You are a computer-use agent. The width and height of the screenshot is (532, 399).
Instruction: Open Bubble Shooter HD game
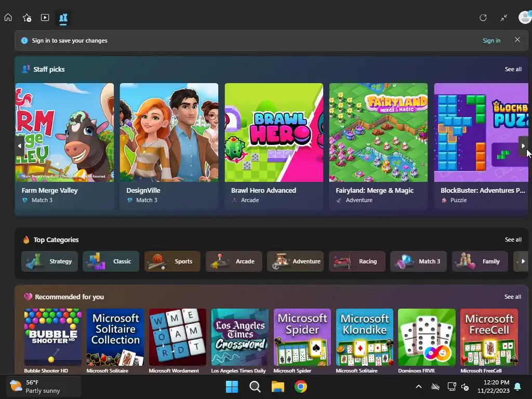point(52,341)
